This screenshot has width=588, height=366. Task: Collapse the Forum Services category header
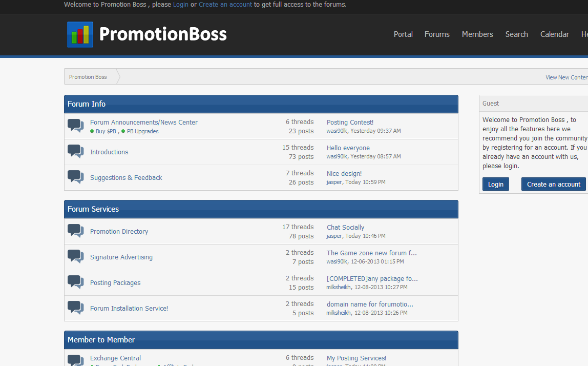(261, 209)
